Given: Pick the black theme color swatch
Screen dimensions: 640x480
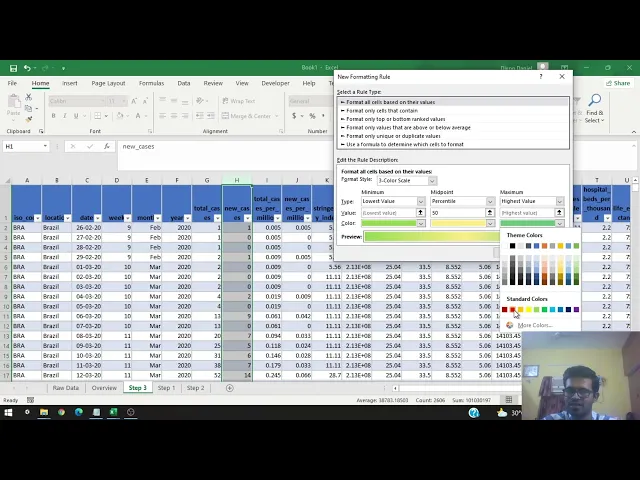Looking at the screenshot, I should [x=512, y=246].
